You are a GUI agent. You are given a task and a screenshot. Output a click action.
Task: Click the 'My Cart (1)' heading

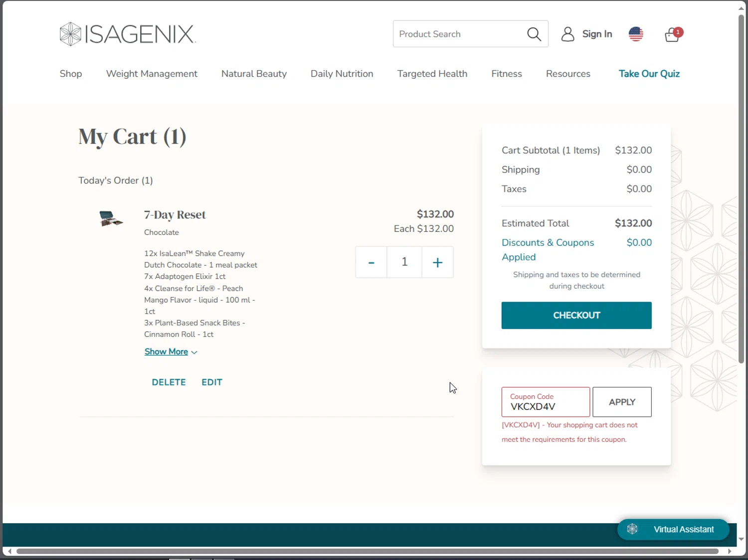pyautogui.click(x=132, y=137)
